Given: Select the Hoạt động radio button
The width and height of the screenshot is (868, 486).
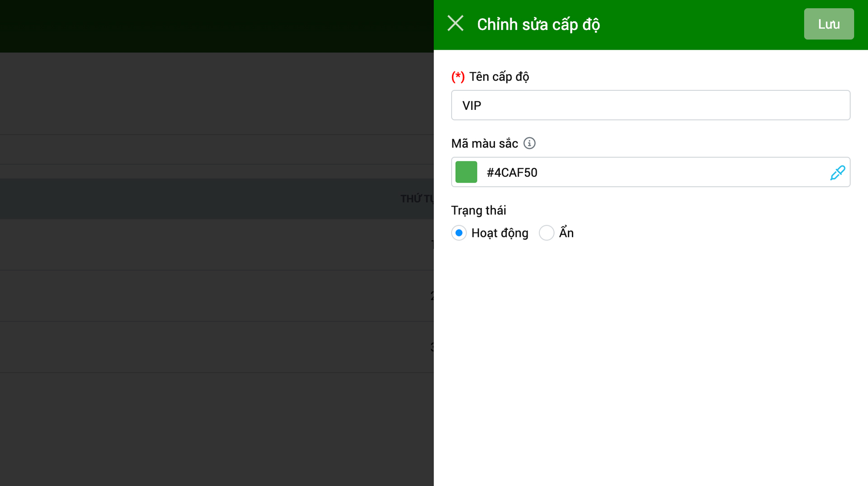Looking at the screenshot, I should click(459, 233).
